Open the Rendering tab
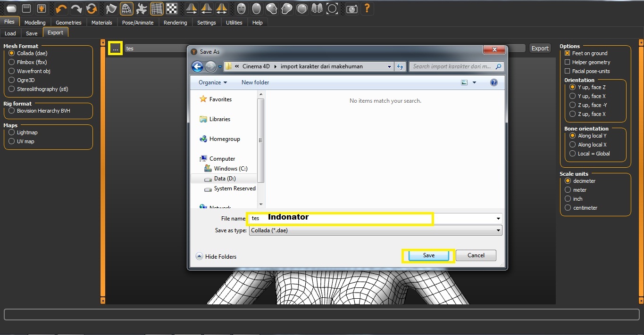 pyautogui.click(x=176, y=23)
